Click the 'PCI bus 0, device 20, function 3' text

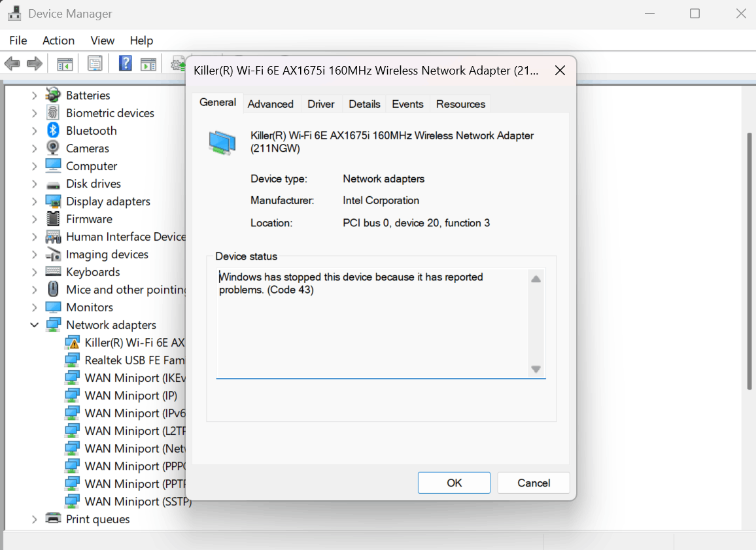click(x=416, y=223)
